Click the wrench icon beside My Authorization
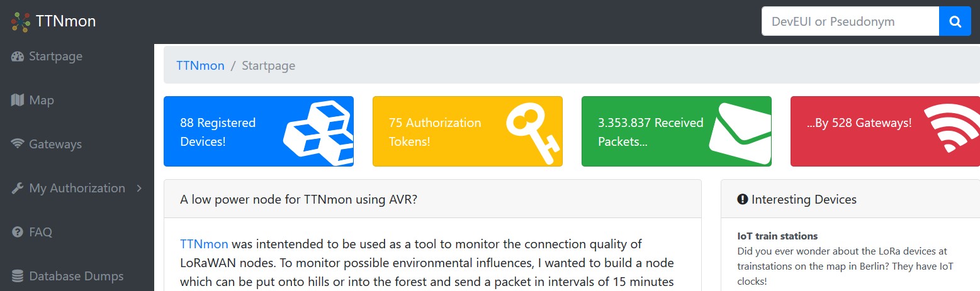The image size is (980, 291). click(18, 188)
